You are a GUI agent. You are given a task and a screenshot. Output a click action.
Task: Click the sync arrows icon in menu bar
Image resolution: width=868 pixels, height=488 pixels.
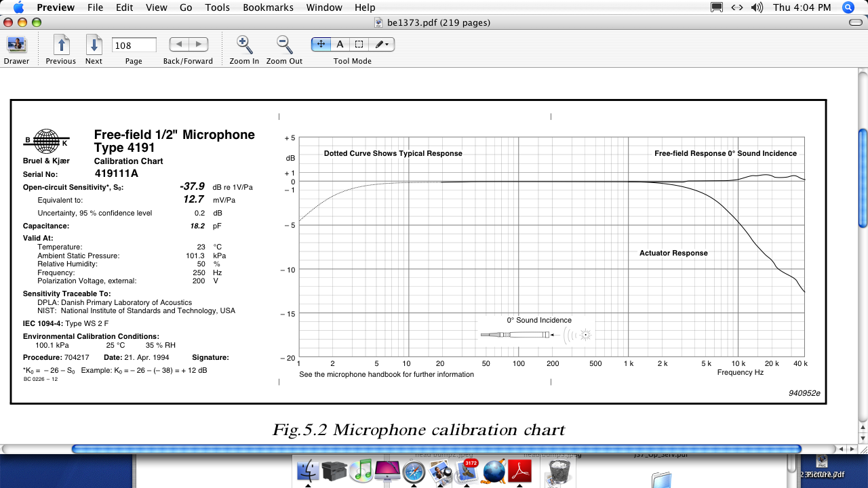pos(737,7)
